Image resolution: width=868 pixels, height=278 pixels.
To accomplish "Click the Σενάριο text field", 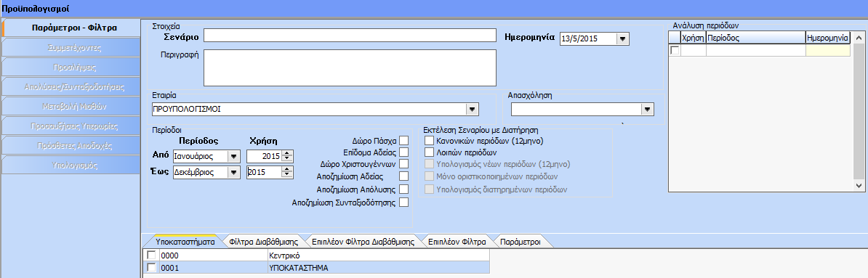I will coord(350,36).
